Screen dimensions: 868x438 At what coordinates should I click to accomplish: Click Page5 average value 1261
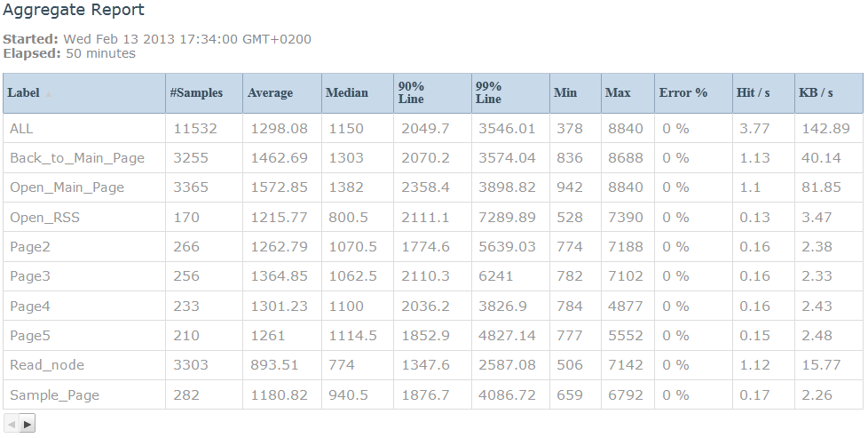[268, 336]
